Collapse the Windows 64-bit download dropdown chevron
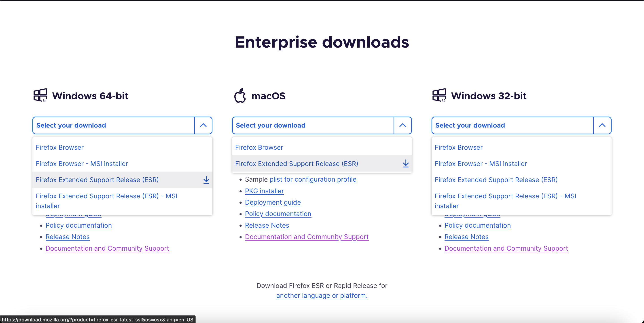 tap(203, 125)
